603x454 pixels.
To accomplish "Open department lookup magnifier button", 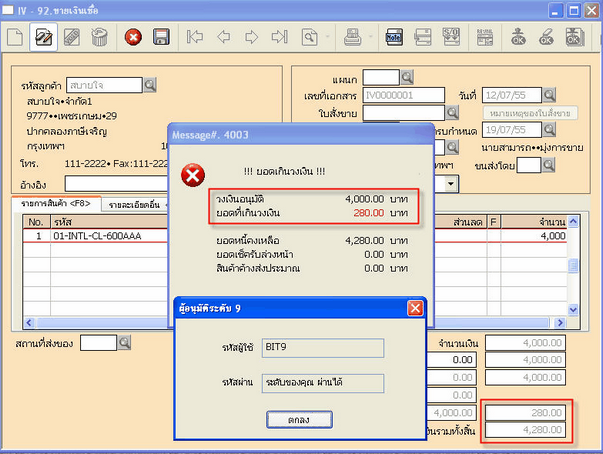I will tap(408, 77).
